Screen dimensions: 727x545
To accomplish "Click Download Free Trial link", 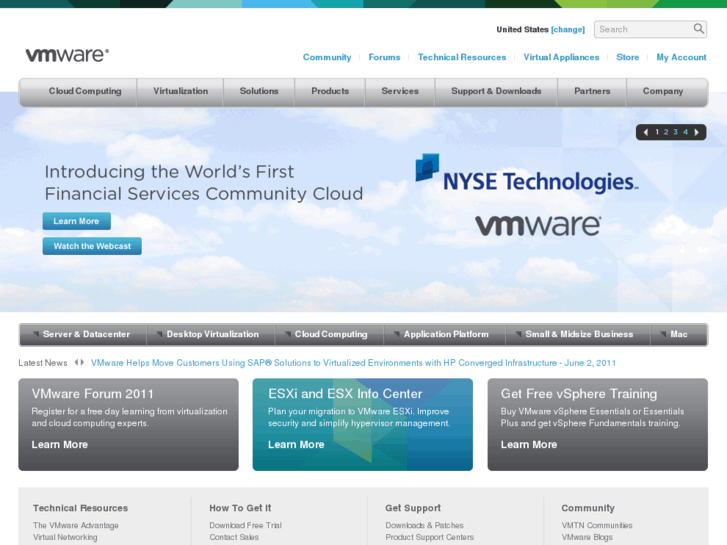I will pos(245,525).
